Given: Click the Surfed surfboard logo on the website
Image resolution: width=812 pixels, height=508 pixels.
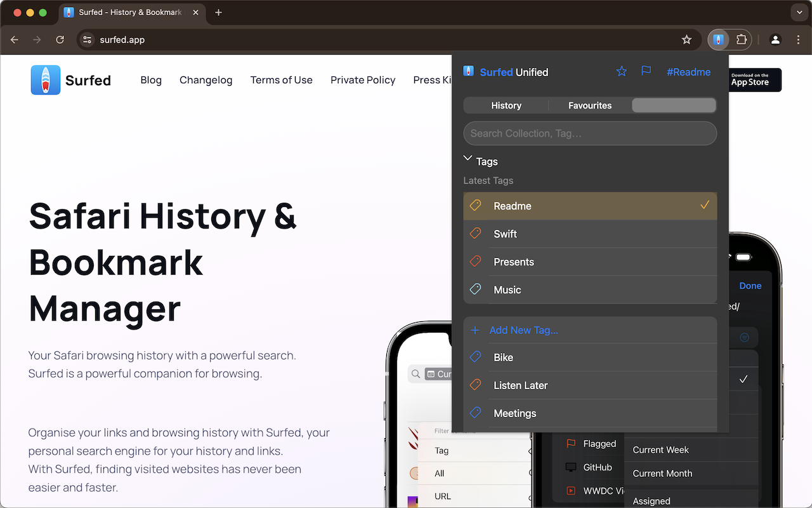Looking at the screenshot, I should 46,80.
